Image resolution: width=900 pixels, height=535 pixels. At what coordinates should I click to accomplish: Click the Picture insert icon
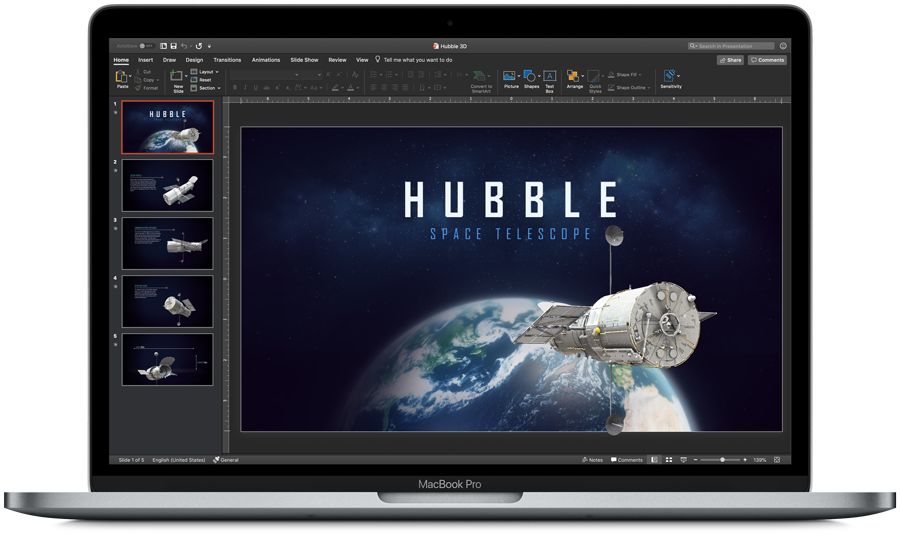(510, 77)
